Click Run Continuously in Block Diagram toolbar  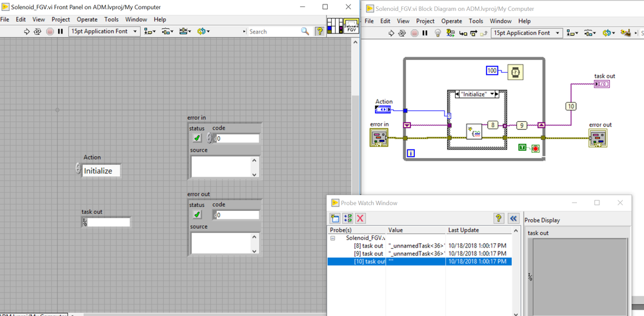click(402, 33)
